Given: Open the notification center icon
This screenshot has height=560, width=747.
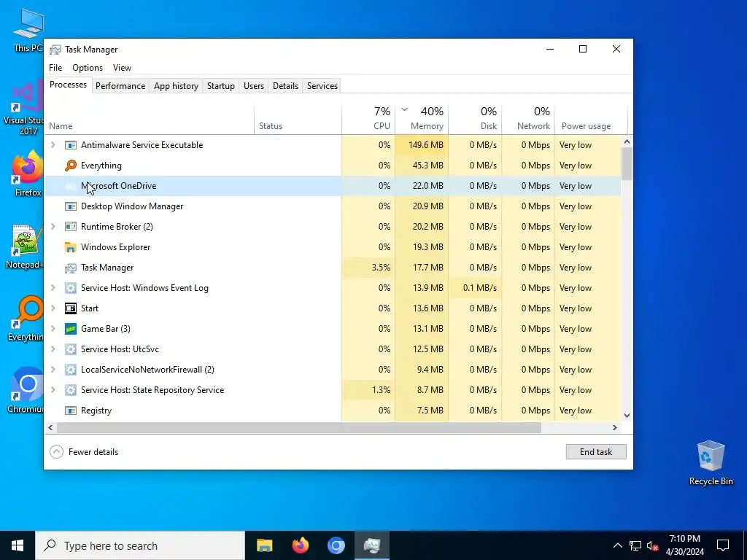Looking at the screenshot, I should [x=723, y=545].
